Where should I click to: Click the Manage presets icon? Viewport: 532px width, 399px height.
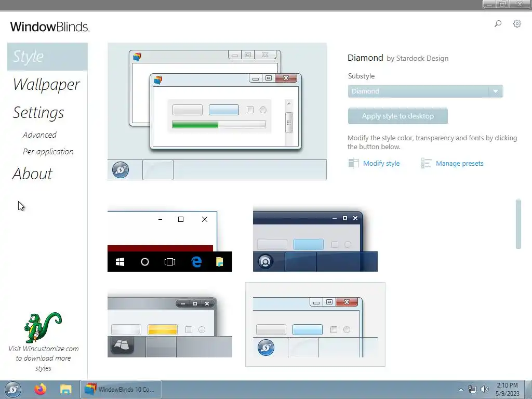[x=426, y=163]
